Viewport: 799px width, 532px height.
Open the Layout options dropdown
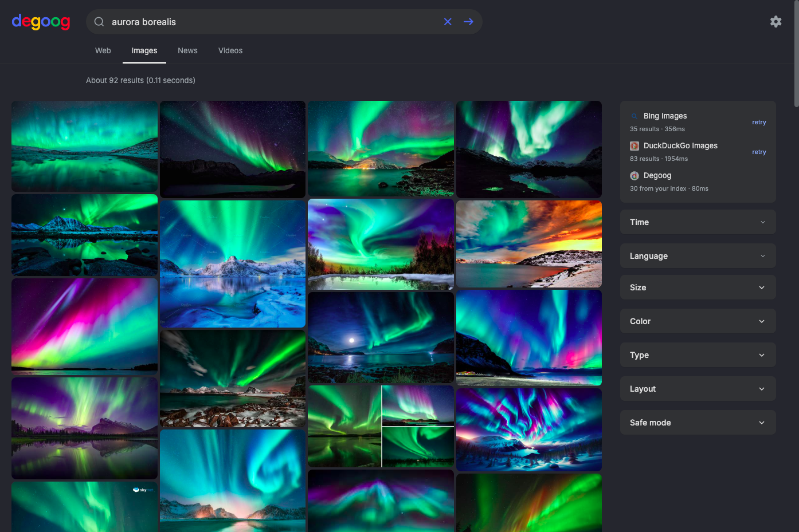(698, 389)
